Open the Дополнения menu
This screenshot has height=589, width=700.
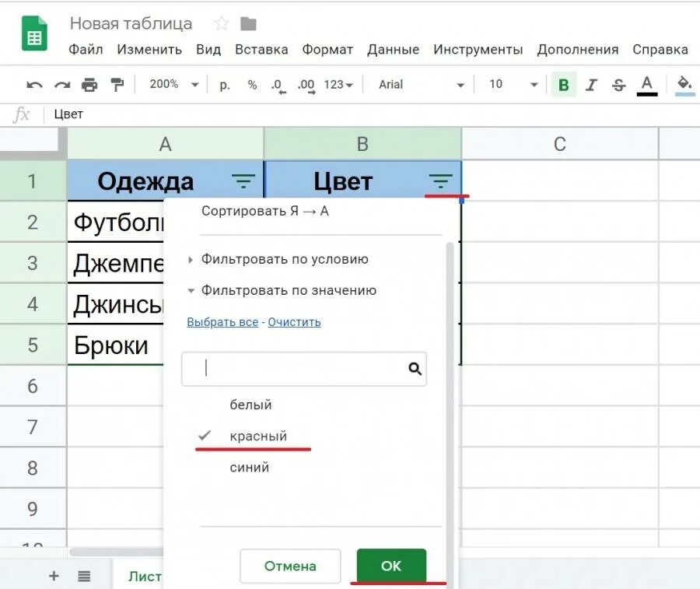pyautogui.click(x=578, y=49)
